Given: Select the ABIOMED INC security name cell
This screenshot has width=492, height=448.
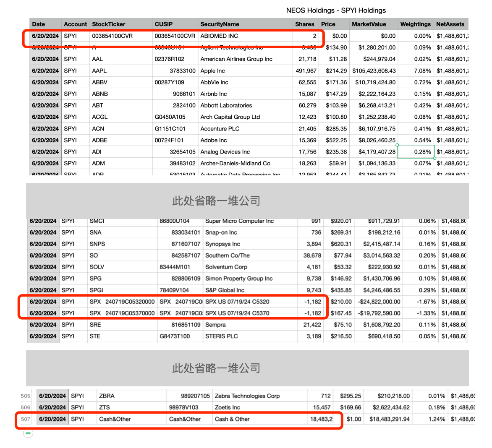Looking at the screenshot, I should (246, 36).
